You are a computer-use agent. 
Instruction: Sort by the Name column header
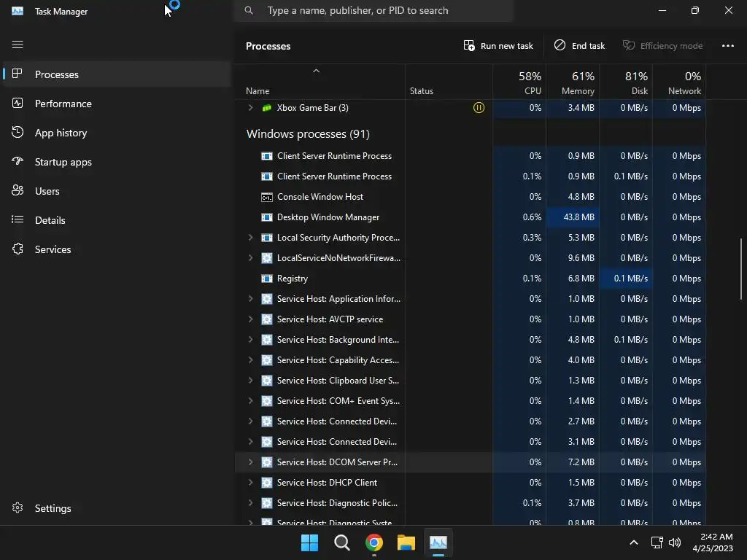[320, 82]
